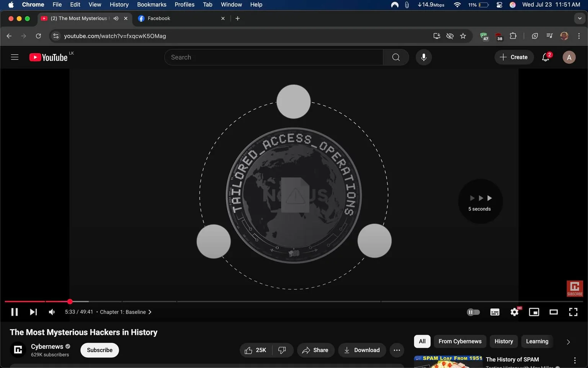Select the From Cybernews chip
This screenshot has width=588, height=368.
click(460, 341)
